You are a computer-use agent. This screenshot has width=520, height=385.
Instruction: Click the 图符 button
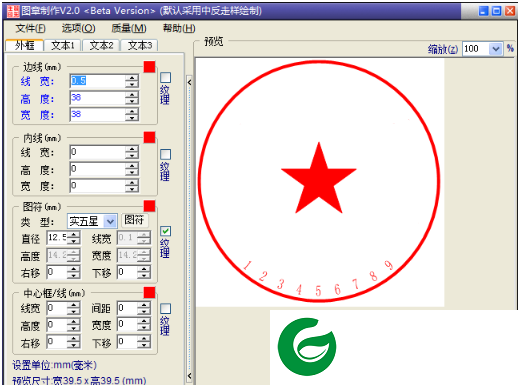coord(134,220)
